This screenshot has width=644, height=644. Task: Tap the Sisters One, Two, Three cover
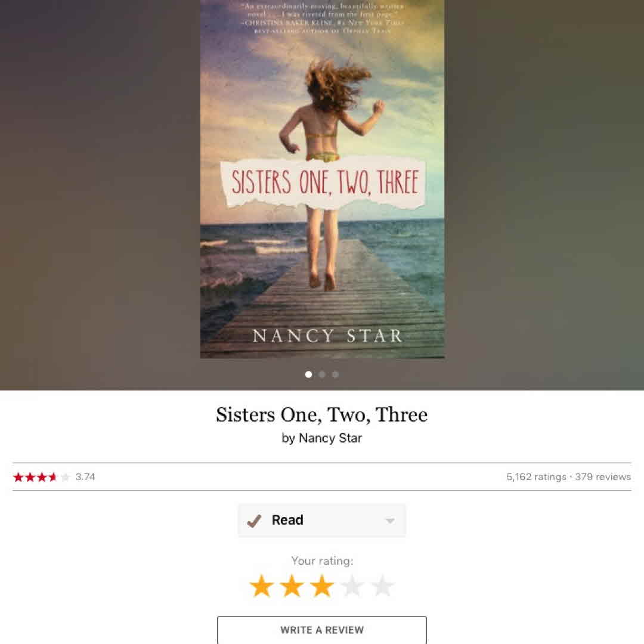coord(322,179)
